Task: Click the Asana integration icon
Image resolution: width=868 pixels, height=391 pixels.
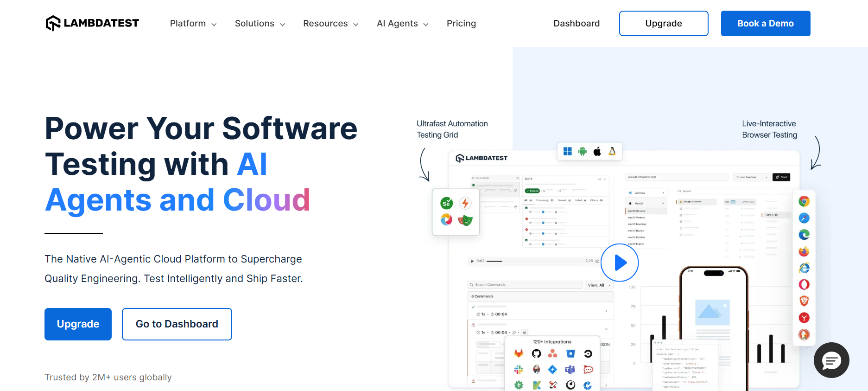Action: 552,353
